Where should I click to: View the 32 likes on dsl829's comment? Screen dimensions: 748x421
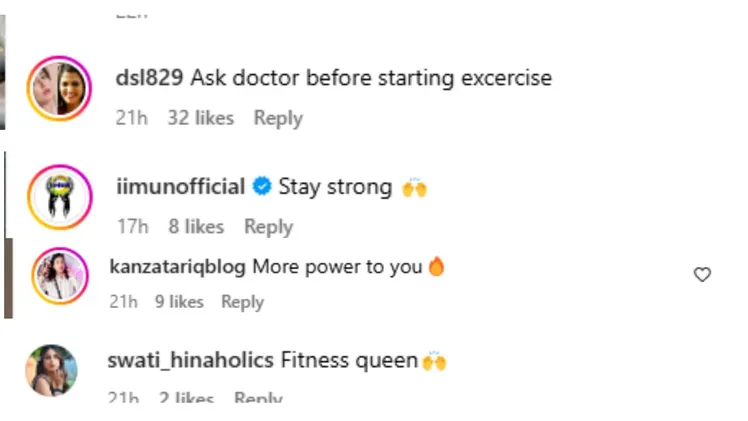point(200,118)
